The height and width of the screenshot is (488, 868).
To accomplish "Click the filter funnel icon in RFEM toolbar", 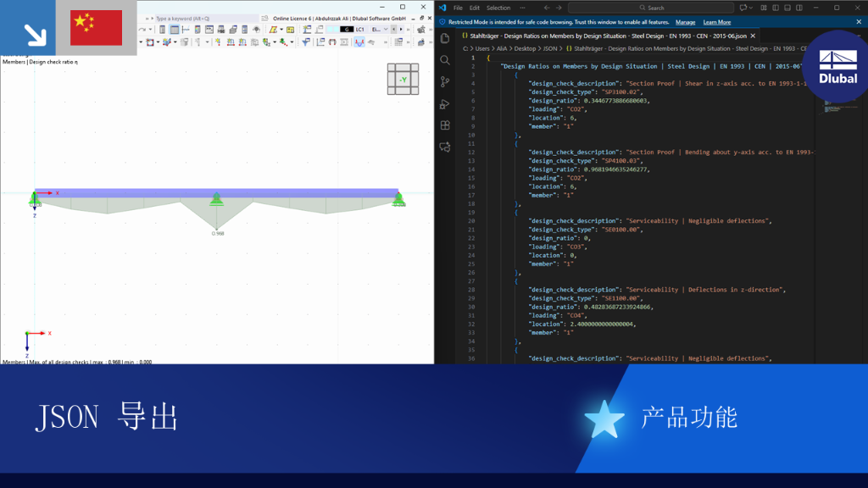I will [305, 42].
